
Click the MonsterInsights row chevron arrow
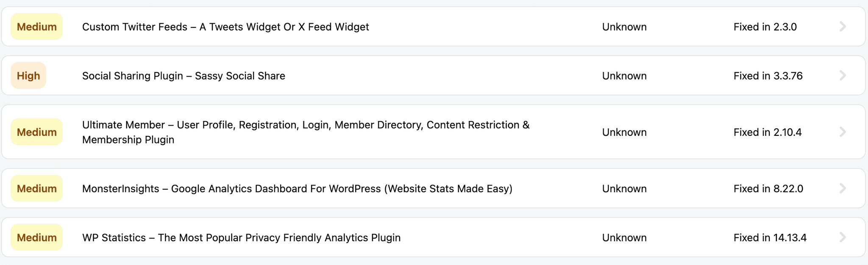[x=843, y=188]
